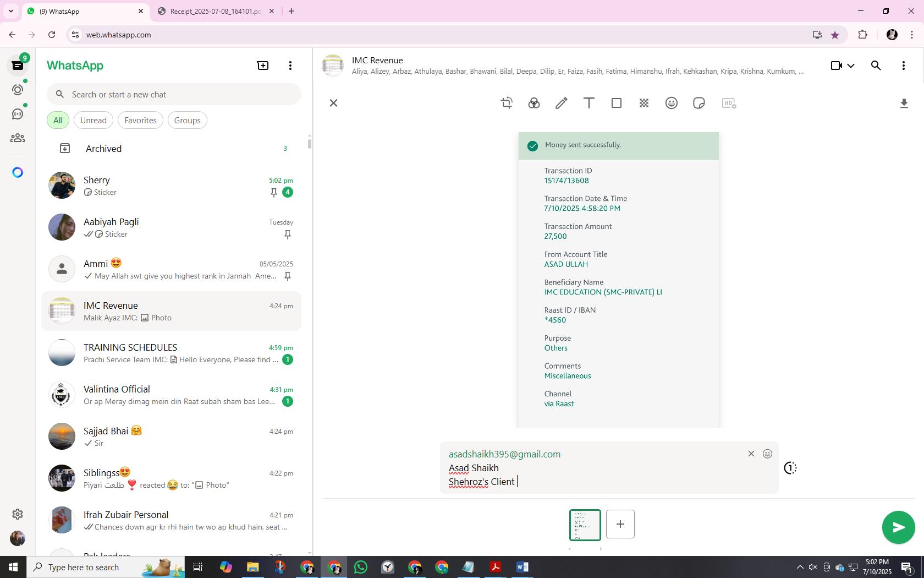Select the pencil draw tool
The width and height of the screenshot is (924, 578).
[562, 103]
